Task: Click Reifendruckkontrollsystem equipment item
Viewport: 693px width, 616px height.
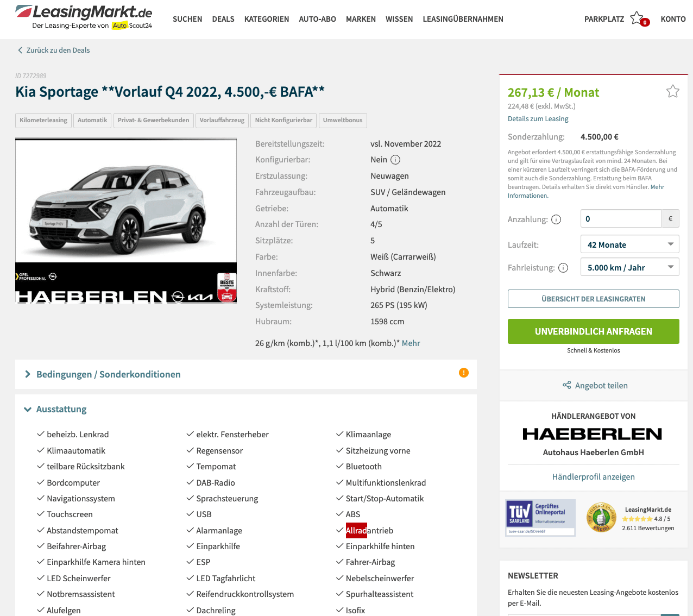Action: pos(245,594)
